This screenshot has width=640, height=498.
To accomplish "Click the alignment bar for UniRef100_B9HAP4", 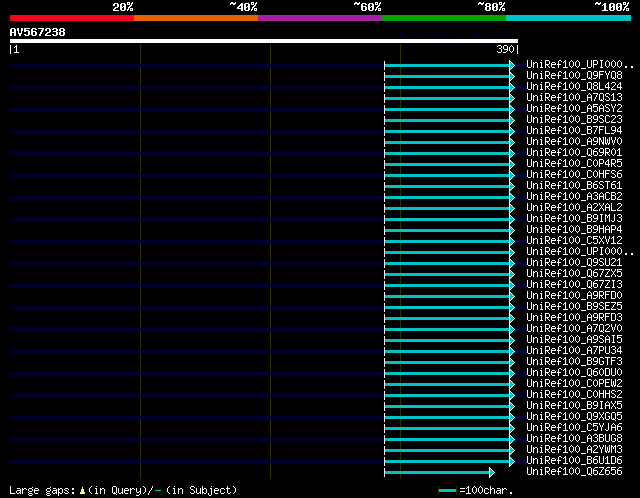I will point(449,231).
